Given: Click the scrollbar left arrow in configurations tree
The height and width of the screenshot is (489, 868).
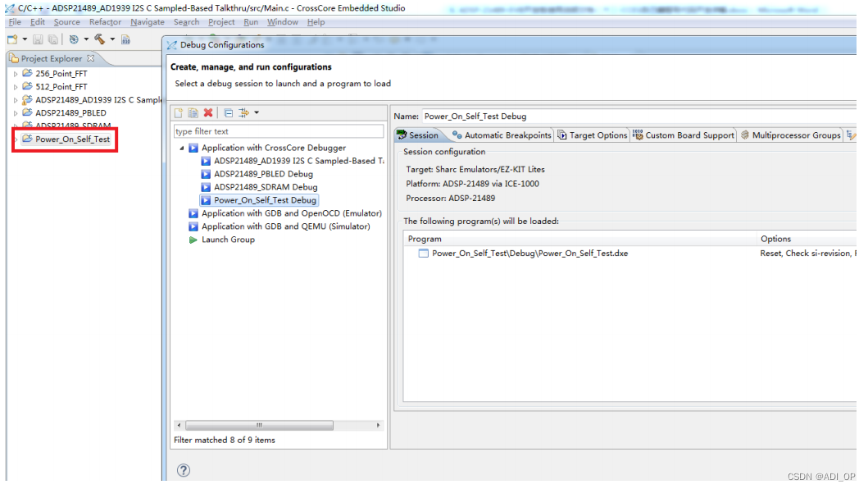Looking at the screenshot, I should (x=178, y=425).
